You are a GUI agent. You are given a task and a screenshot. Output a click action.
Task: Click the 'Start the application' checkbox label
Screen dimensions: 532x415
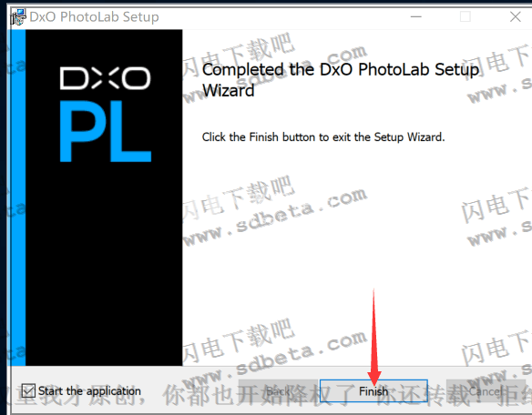89,391
